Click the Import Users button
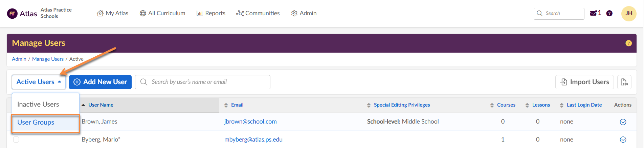This screenshot has width=644, height=148. [x=584, y=82]
